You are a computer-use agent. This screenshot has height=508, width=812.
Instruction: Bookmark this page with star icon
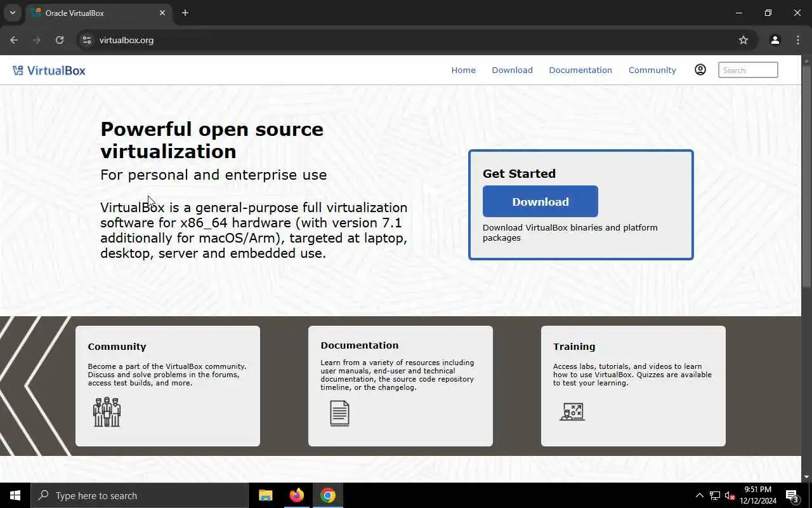[743, 40]
